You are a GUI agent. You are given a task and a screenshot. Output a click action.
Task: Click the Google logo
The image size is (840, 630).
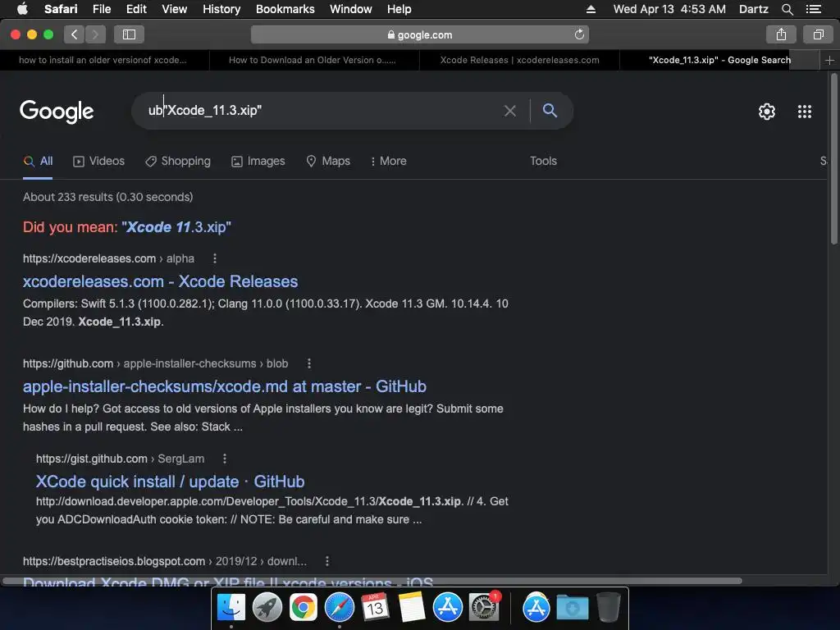57,112
